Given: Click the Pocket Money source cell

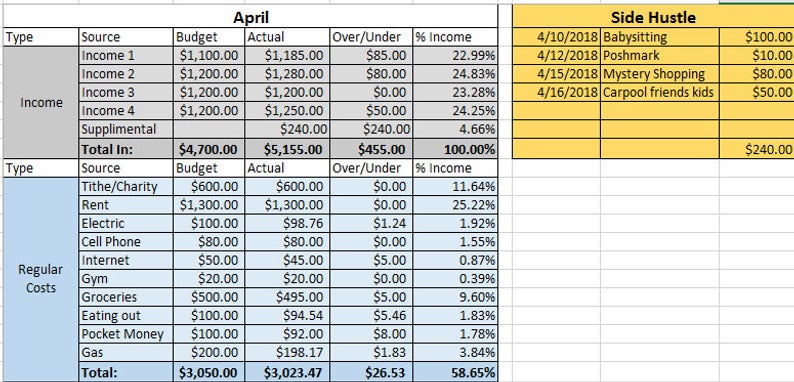Looking at the screenshot, I should pyautogui.click(x=126, y=334).
